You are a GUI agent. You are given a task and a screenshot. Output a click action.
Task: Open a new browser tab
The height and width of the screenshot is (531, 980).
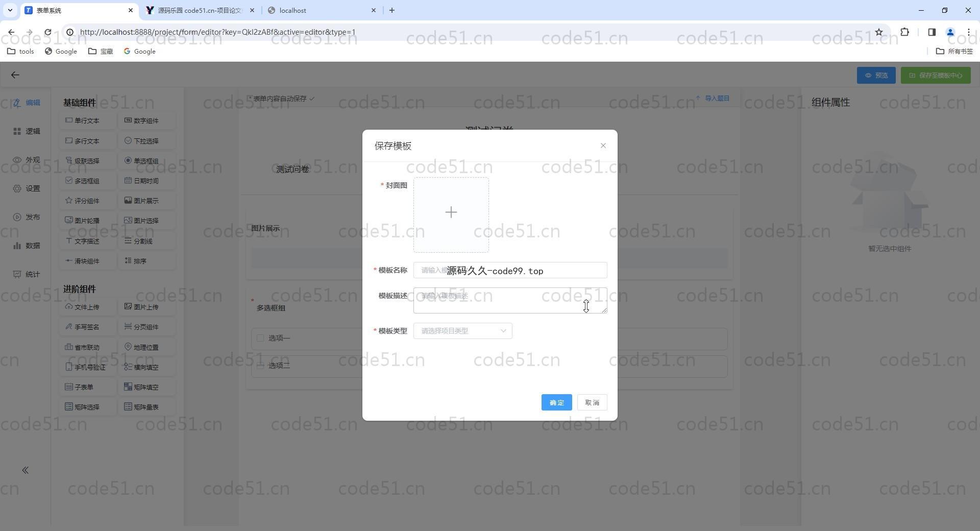pos(391,10)
